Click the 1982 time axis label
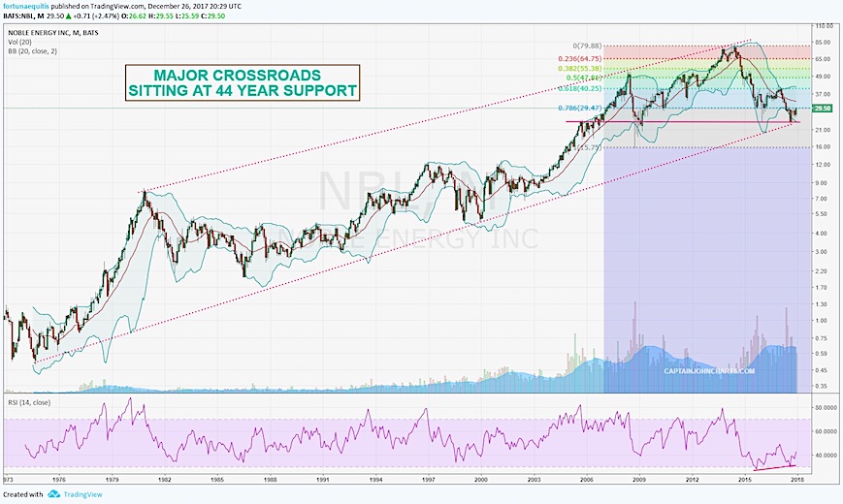843x504 pixels. click(x=165, y=478)
